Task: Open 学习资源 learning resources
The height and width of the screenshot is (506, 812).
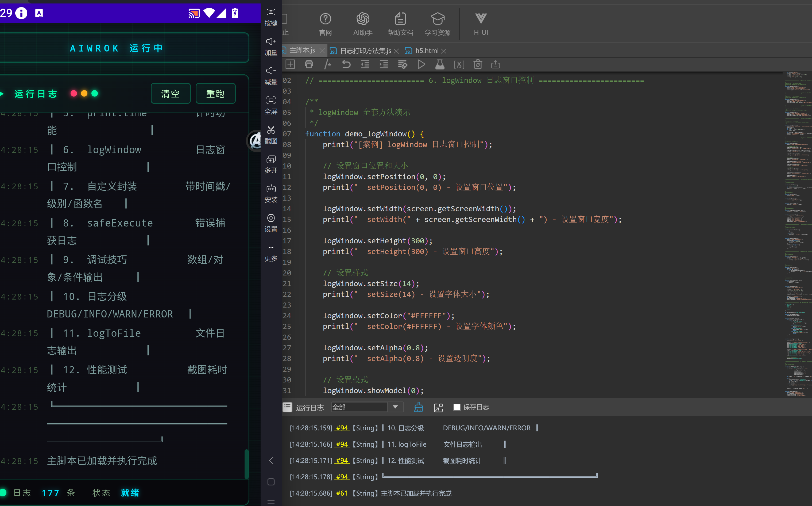Action: [x=438, y=24]
